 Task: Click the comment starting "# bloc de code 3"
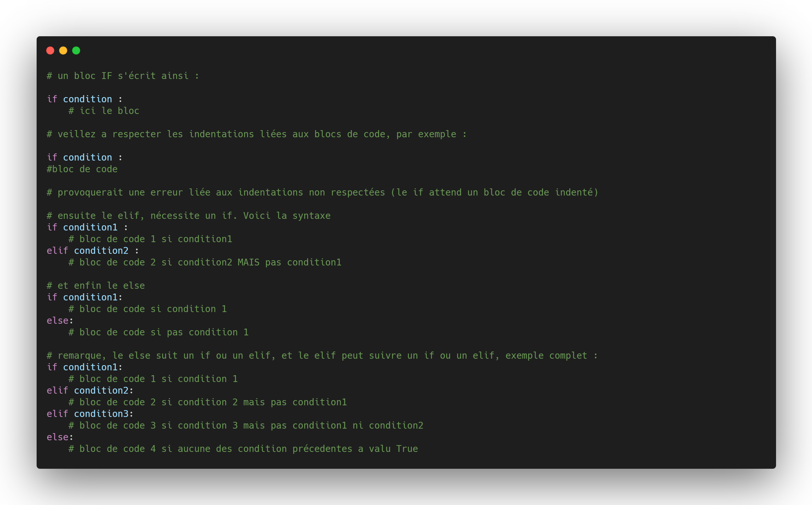click(x=246, y=425)
